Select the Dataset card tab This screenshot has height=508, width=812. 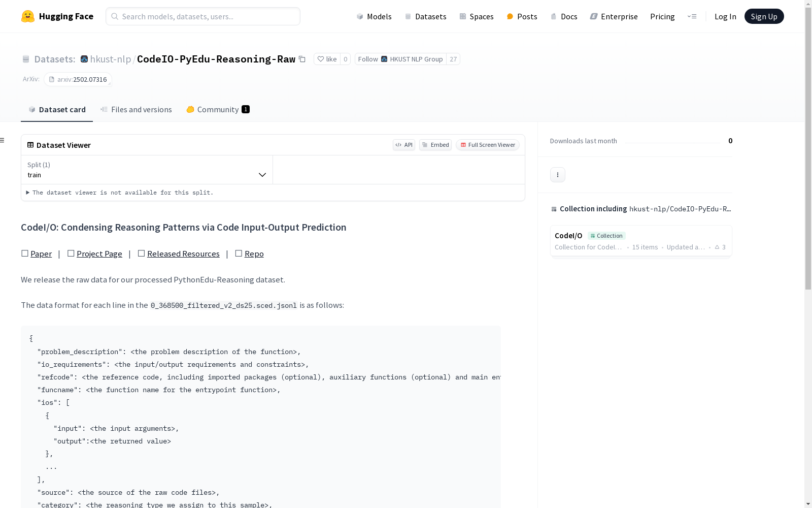coord(57,109)
